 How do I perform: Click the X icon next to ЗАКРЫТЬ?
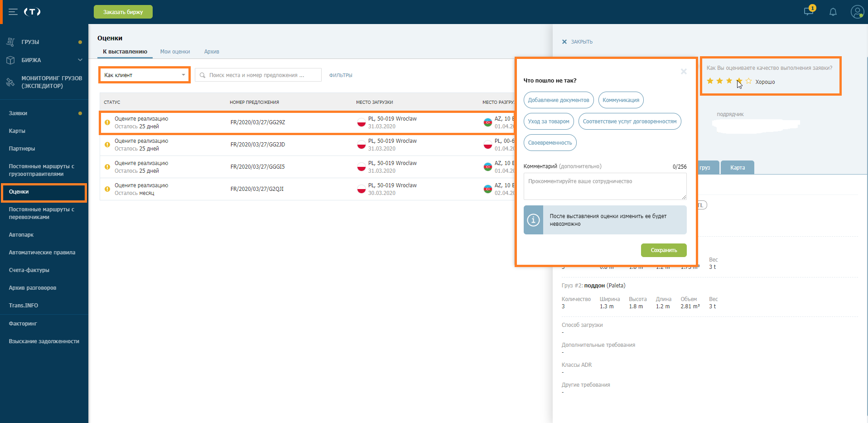[x=564, y=42]
